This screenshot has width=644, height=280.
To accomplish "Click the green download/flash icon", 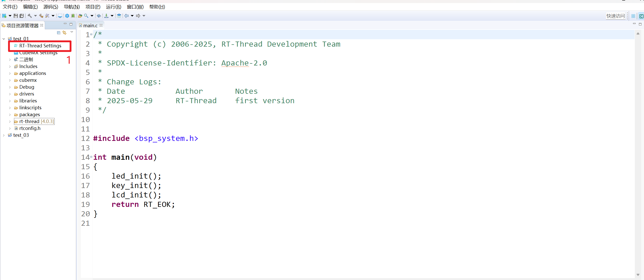I will (x=106, y=16).
